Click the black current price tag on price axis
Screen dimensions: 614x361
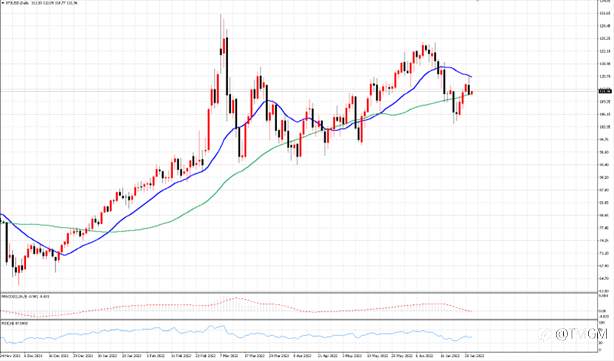(x=605, y=91)
